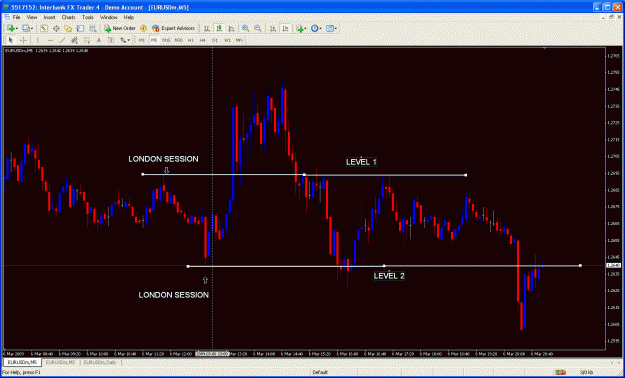Switch to line chart display

point(231,28)
